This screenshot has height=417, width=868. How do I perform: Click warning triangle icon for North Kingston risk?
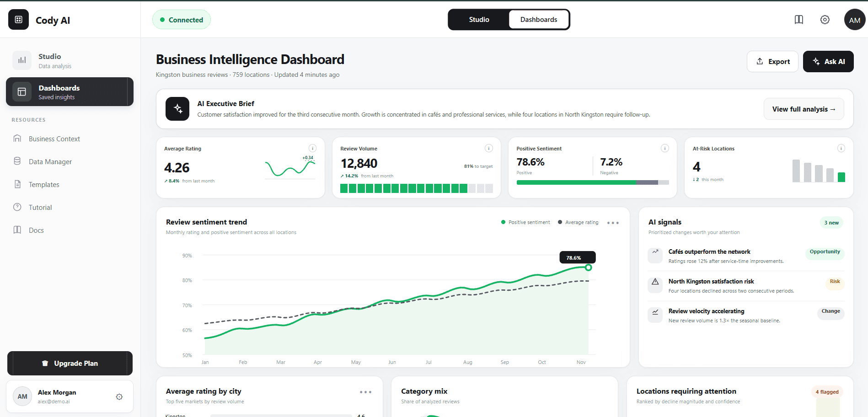point(655,285)
